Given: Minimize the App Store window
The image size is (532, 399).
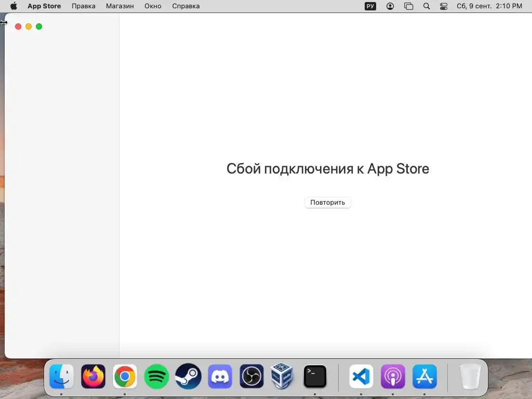Looking at the screenshot, I should [29, 26].
